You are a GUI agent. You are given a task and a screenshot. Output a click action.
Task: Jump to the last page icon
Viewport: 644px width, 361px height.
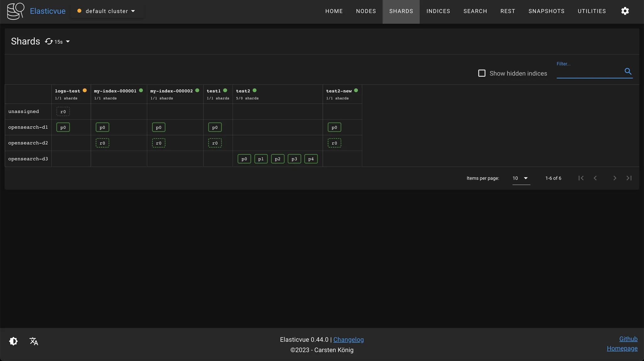pyautogui.click(x=629, y=178)
